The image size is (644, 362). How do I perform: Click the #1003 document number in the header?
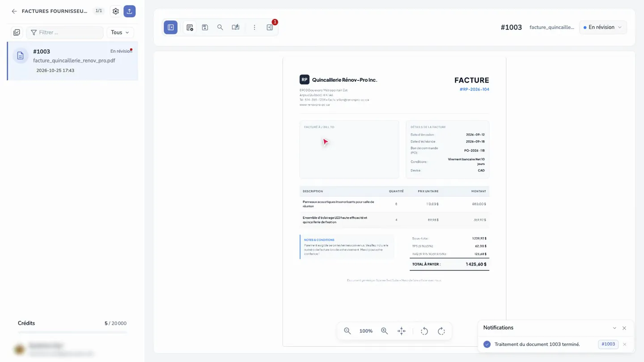[x=511, y=27]
